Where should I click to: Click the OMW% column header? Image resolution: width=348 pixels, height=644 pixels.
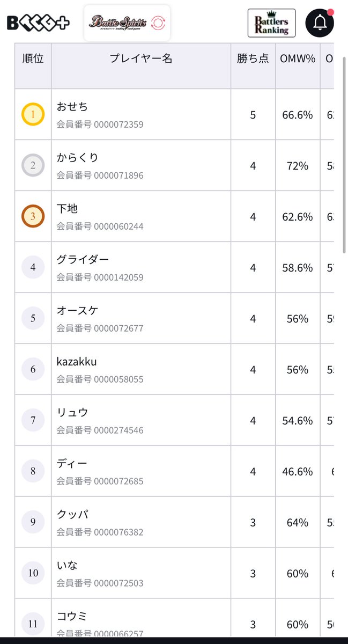coord(298,59)
